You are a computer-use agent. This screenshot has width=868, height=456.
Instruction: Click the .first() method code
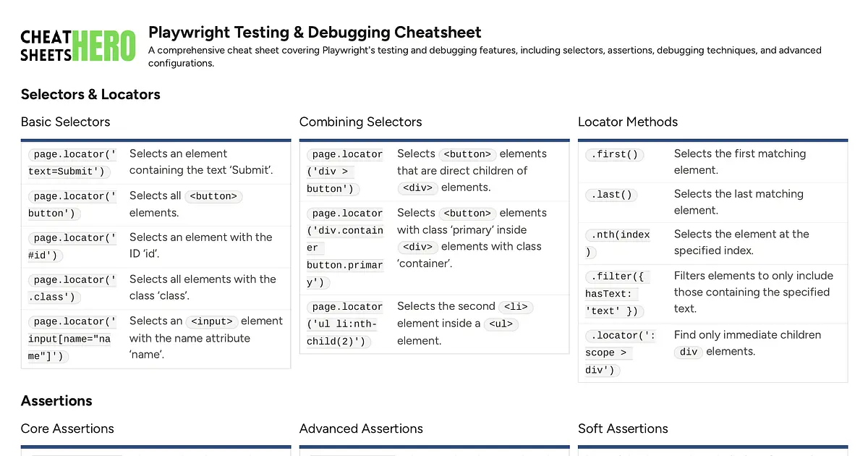615,154
